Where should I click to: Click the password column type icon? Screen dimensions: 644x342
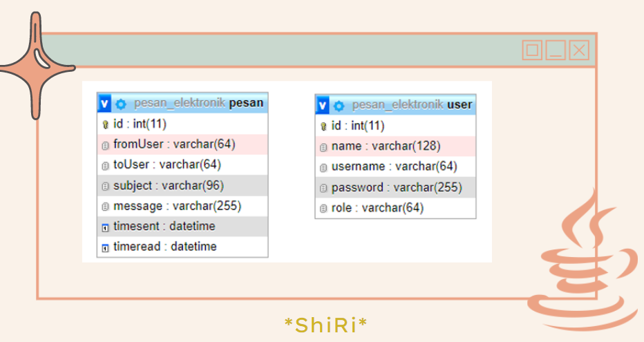pos(323,188)
